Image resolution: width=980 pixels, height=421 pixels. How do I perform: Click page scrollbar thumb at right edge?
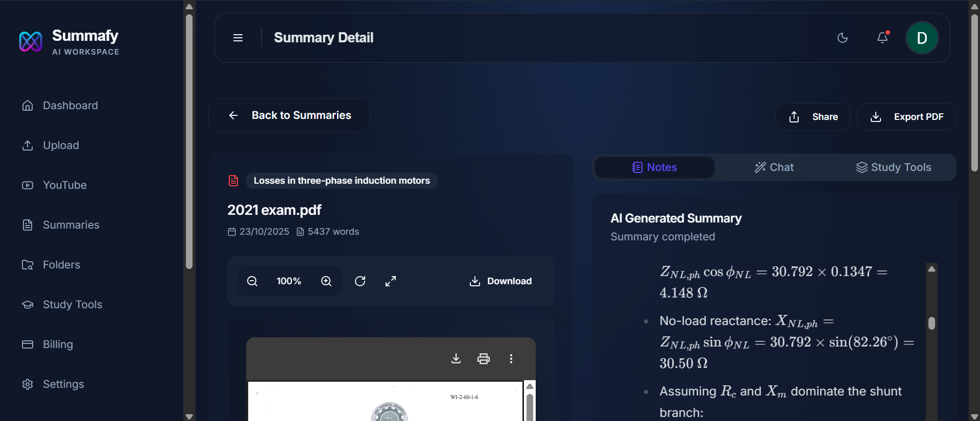click(x=975, y=92)
